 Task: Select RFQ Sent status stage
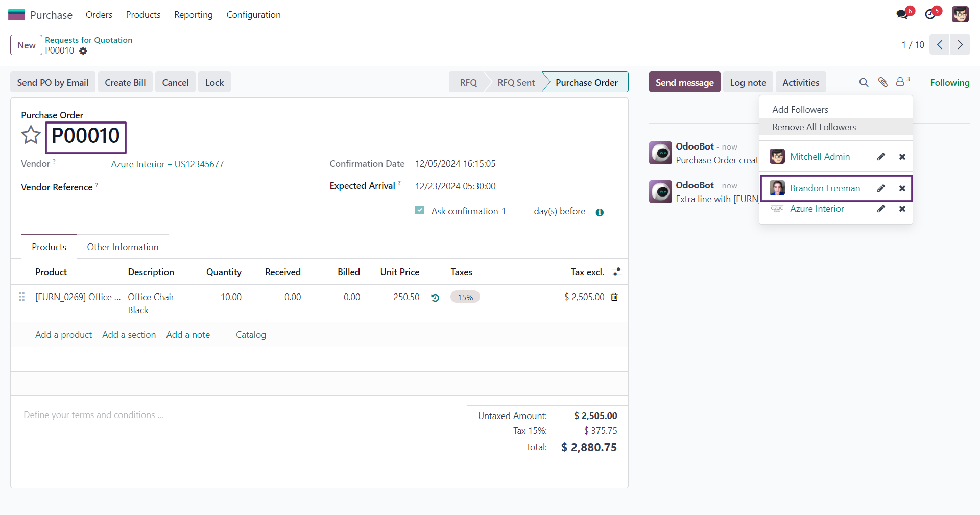tap(516, 82)
